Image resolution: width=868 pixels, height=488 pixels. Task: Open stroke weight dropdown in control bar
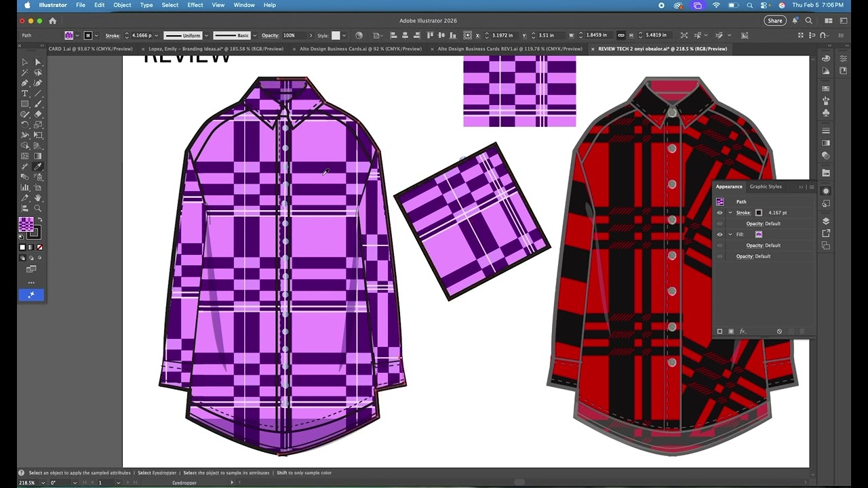157,35
